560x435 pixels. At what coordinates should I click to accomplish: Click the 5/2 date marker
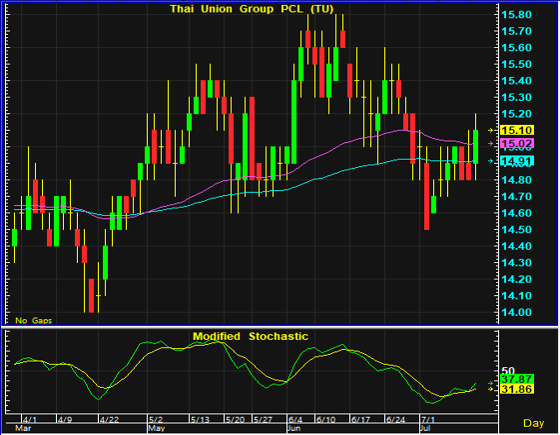pos(156,419)
